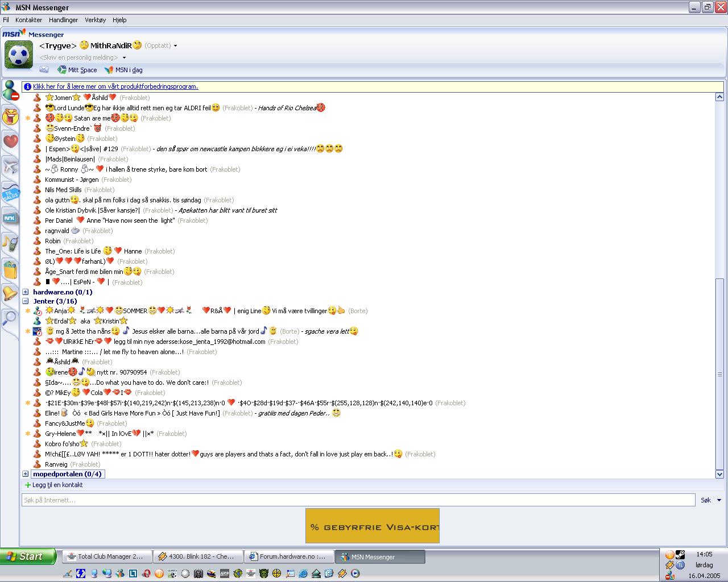This screenshot has height=582, width=728.
Task: Click the Start button
Action: coord(28,556)
